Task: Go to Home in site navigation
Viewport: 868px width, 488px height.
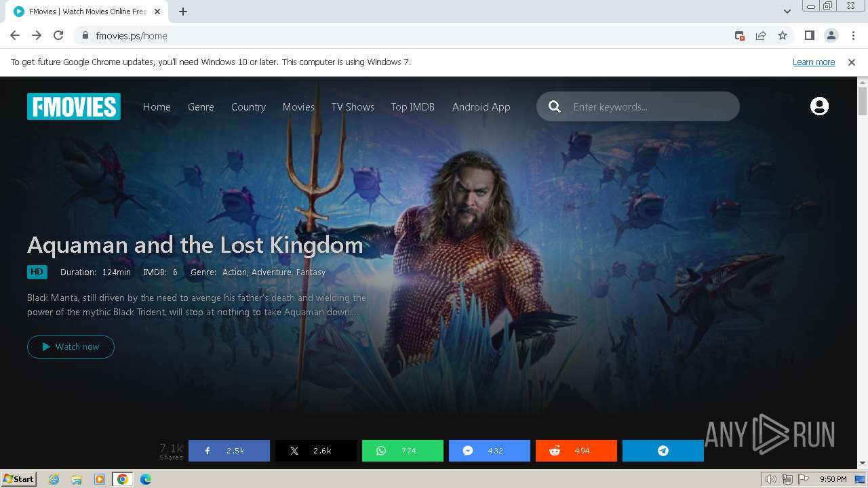Action: click(157, 106)
